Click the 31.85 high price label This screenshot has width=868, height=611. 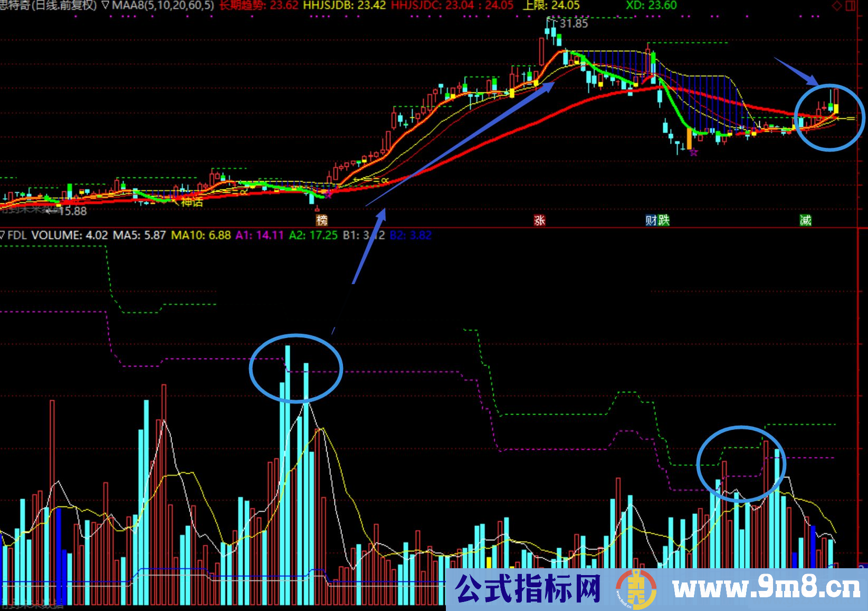click(x=574, y=23)
